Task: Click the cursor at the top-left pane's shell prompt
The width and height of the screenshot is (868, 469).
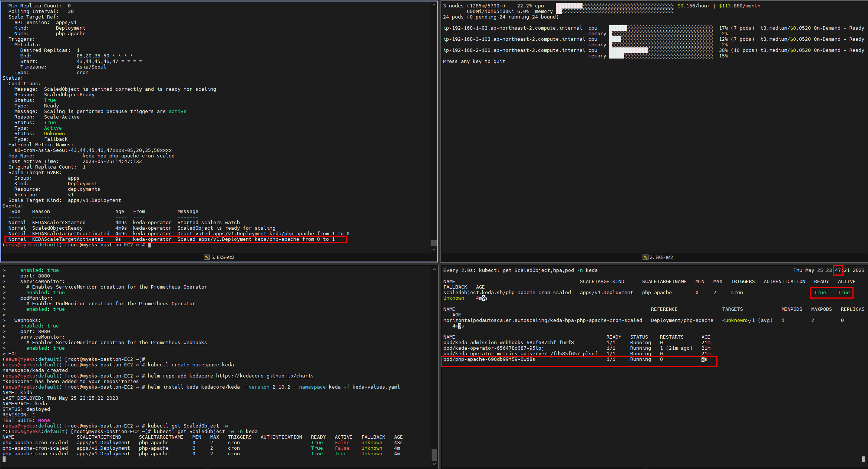Action: coord(149,245)
